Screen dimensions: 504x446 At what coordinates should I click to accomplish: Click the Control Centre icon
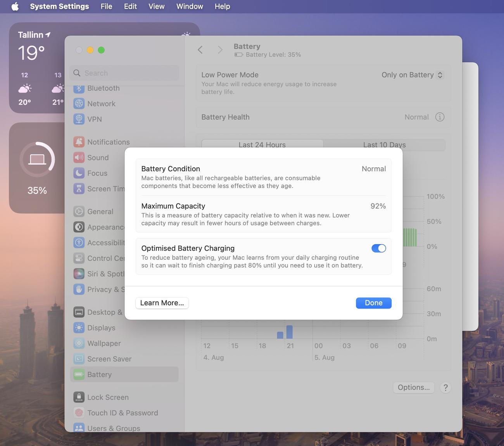[x=79, y=258]
